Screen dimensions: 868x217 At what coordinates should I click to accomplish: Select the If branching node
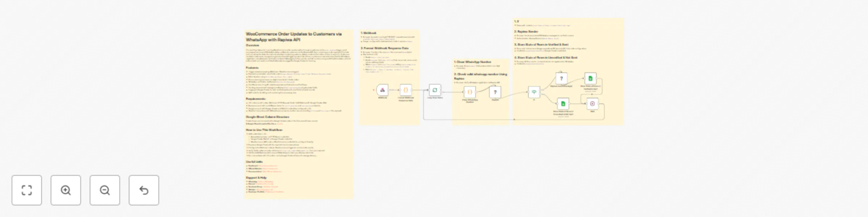(x=534, y=92)
